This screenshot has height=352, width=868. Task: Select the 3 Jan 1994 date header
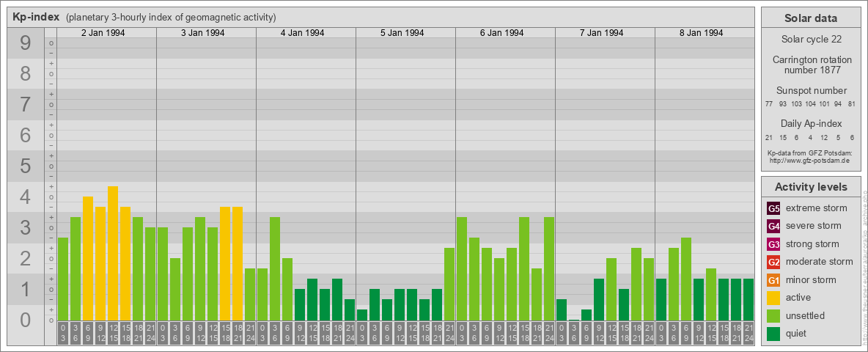click(x=202, y=33)
